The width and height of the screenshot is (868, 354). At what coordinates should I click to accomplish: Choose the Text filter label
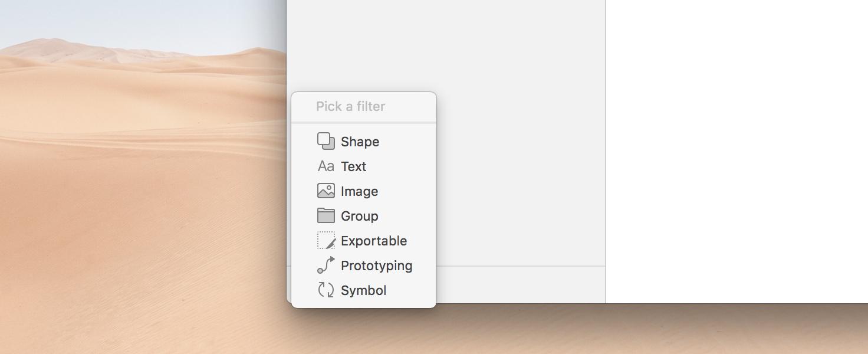[x=354, y=166]
